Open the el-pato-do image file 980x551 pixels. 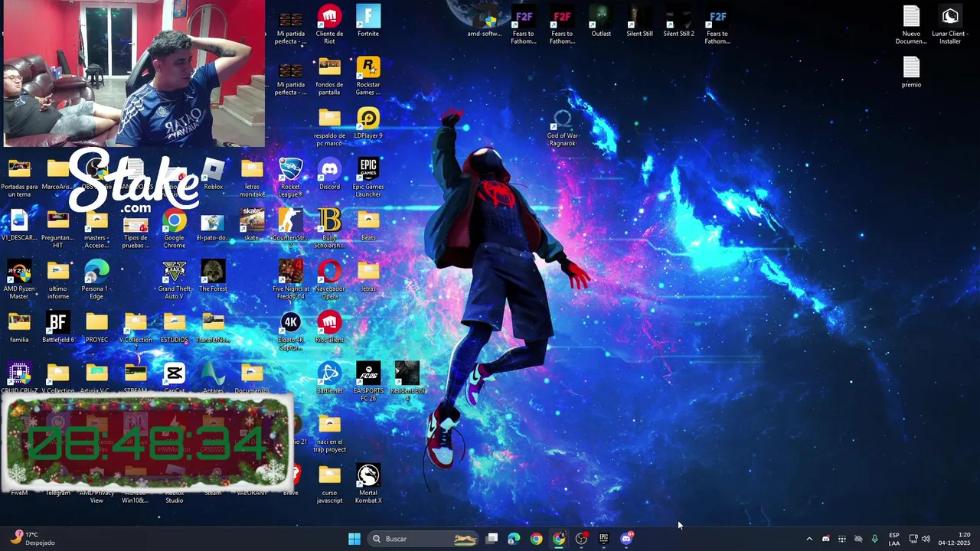213,225
